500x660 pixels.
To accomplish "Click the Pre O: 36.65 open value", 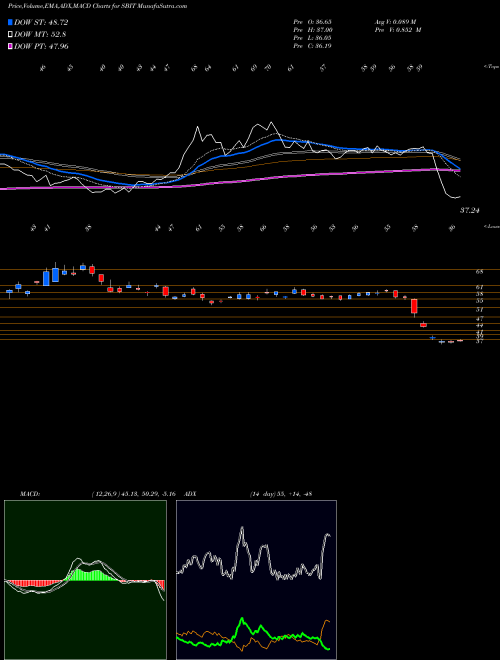I will pyautogui.click(x=313, y=21).
